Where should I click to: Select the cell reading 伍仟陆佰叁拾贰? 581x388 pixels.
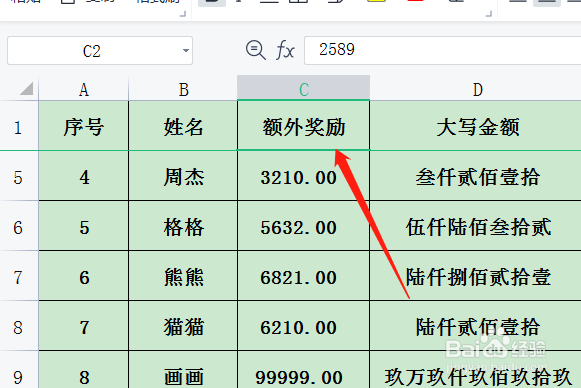[x=477, y=226]
